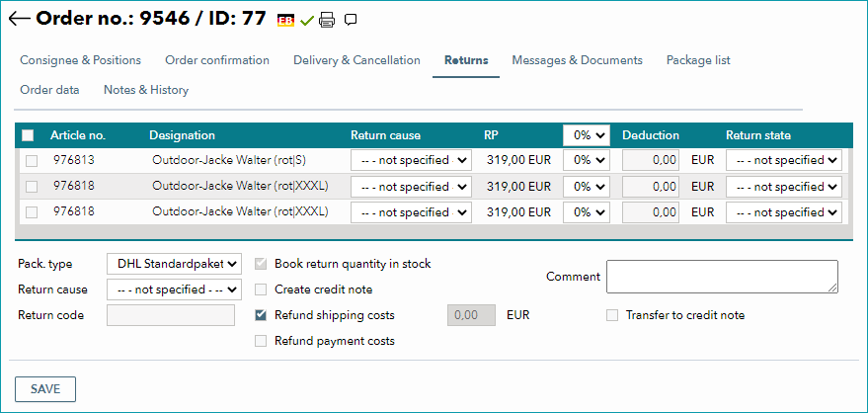This screenshot has width=868, height=413.
Task: Click the Return state column header
Action: coord(758,135)
